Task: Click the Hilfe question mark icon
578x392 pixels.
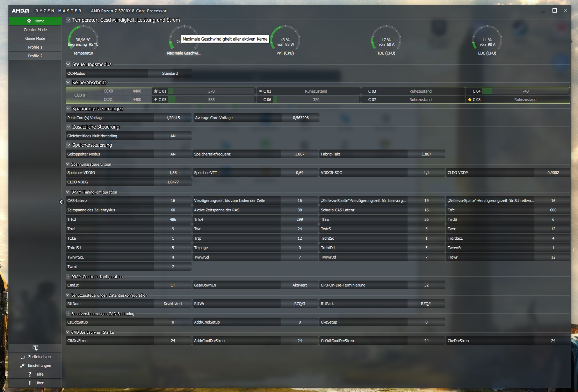Action: coord(30,374)
